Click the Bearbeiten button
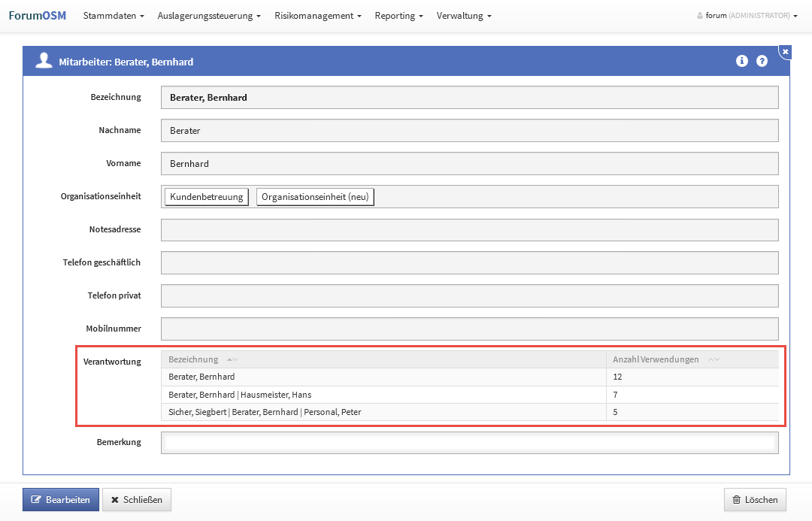This screenshot has height=521, width=812. point(61,500)
